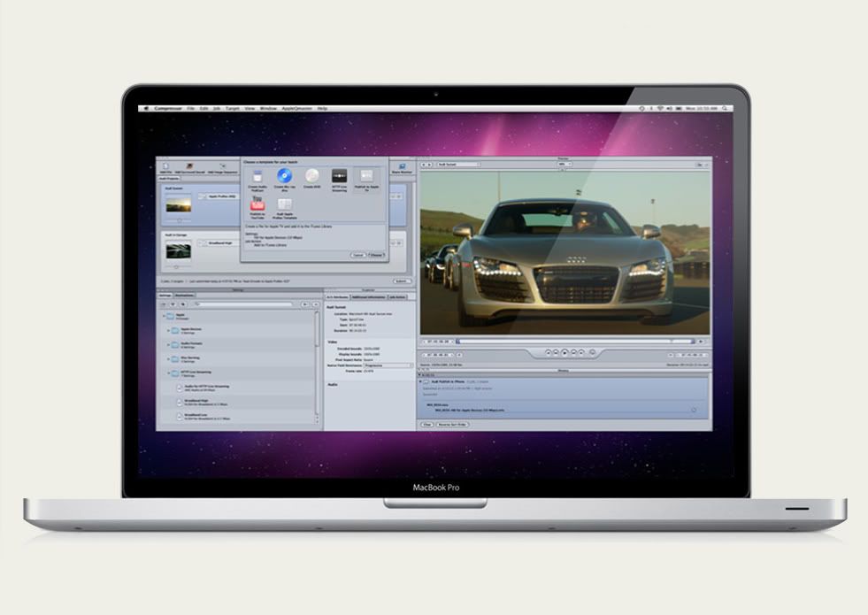This screenshot has width=868, height=615.
Task: Expand the Disc Burning folder
Action: (x=169, y=358)
